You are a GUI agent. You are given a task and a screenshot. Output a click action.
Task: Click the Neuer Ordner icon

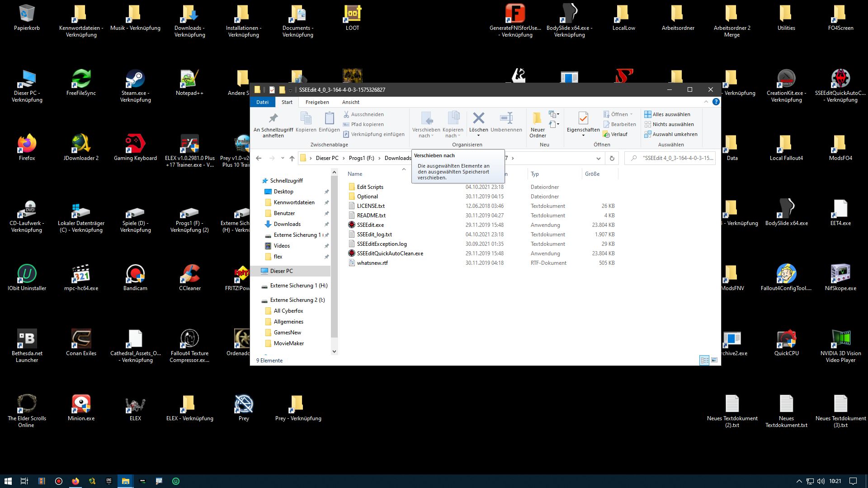click(538, 118)
